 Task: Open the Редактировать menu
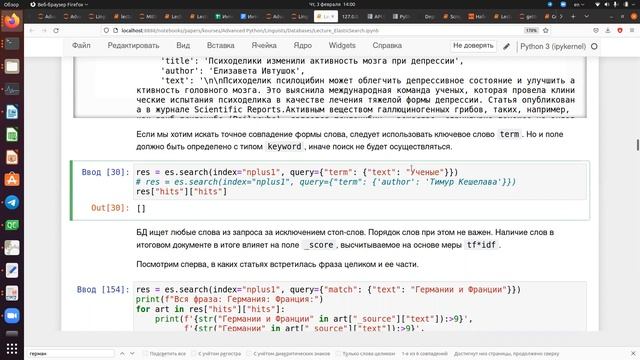[133, 46]
